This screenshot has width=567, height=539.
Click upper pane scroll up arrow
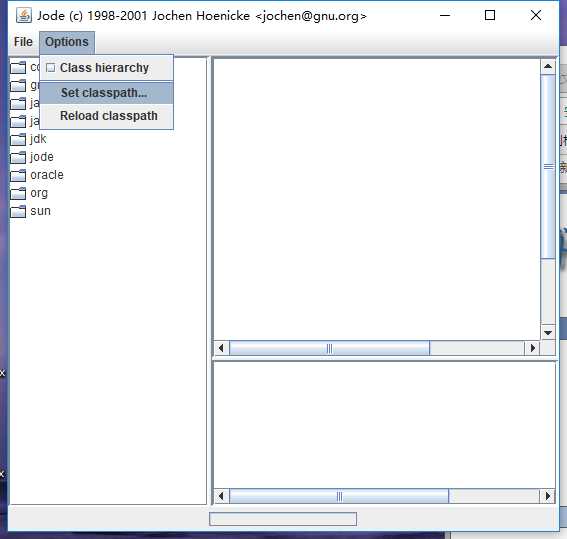548,66
